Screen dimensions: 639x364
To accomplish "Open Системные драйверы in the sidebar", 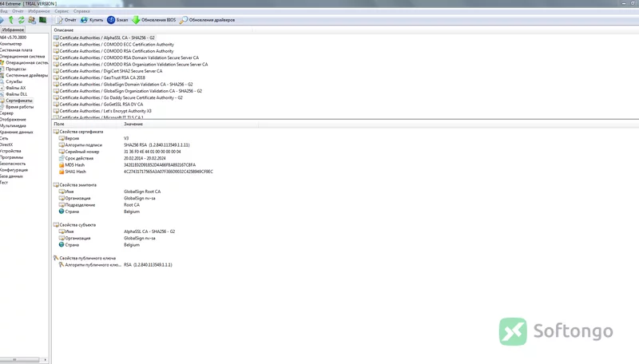I will click(25, 75).
